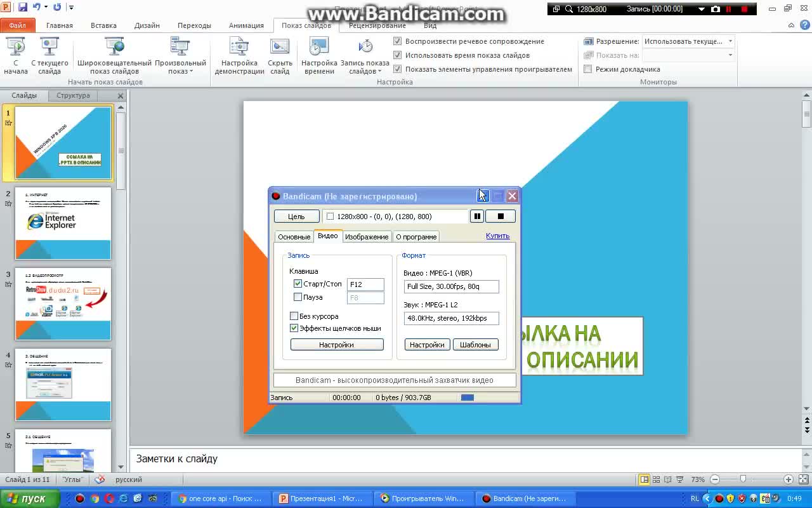This screenshot has width=812, height=508.
Task: Switch to Normal view in status bar
Action: coord(645,479)
